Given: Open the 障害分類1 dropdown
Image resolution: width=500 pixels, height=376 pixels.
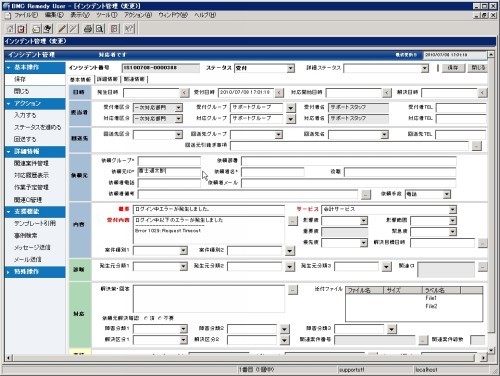Looking at the screenshot, I should pyautogui.click(x=183, y=329).
